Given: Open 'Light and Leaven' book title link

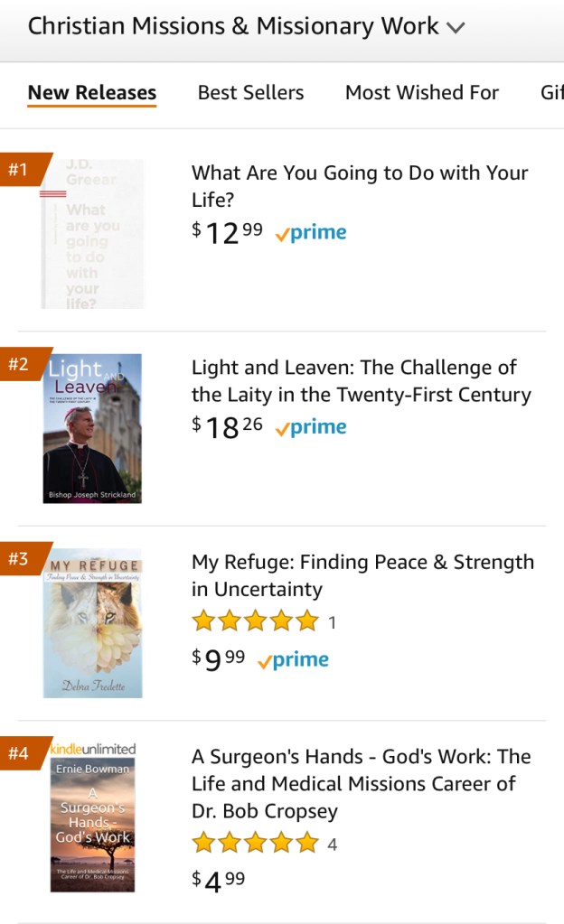Looking at the screenshot, I should [361, 380].
